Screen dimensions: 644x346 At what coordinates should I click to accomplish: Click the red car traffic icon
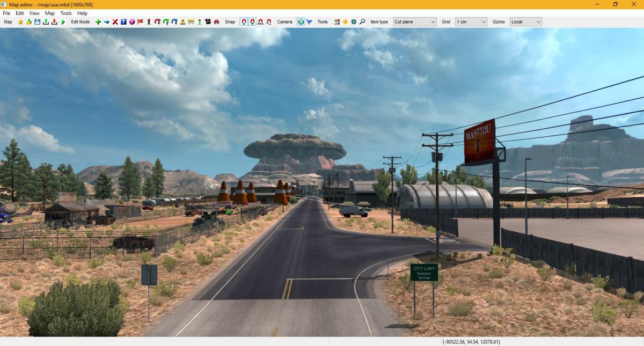coord(216,22)
